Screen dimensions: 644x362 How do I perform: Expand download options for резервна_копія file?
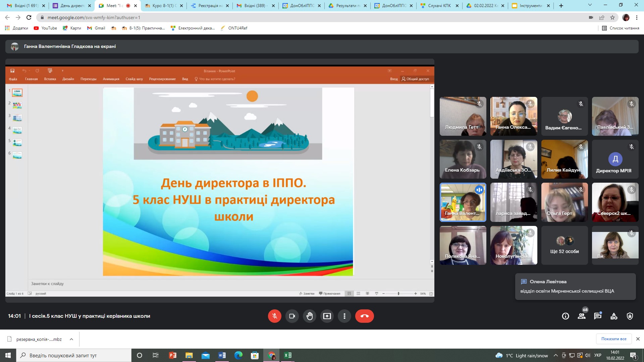click(x=71, y=339)
